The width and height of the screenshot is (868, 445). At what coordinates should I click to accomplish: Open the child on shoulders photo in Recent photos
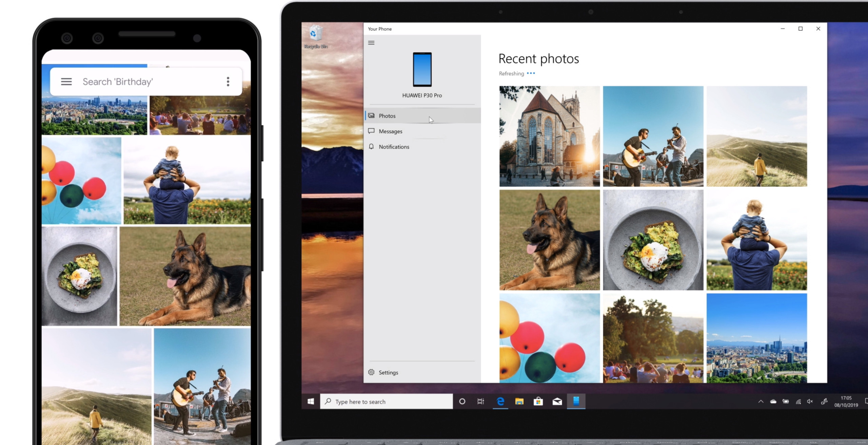pos(757,240)
